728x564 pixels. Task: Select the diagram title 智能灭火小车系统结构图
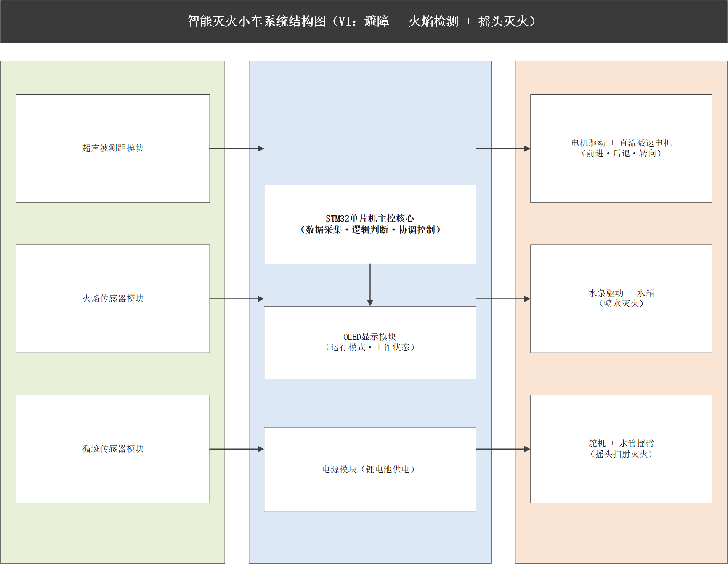[364, 21]
